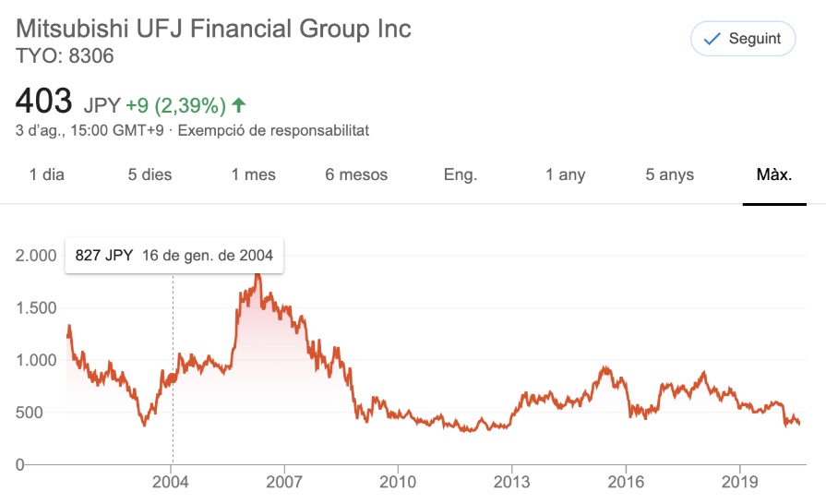
Task: Click the 2010 x-axis label
Action: pos(398,483)
